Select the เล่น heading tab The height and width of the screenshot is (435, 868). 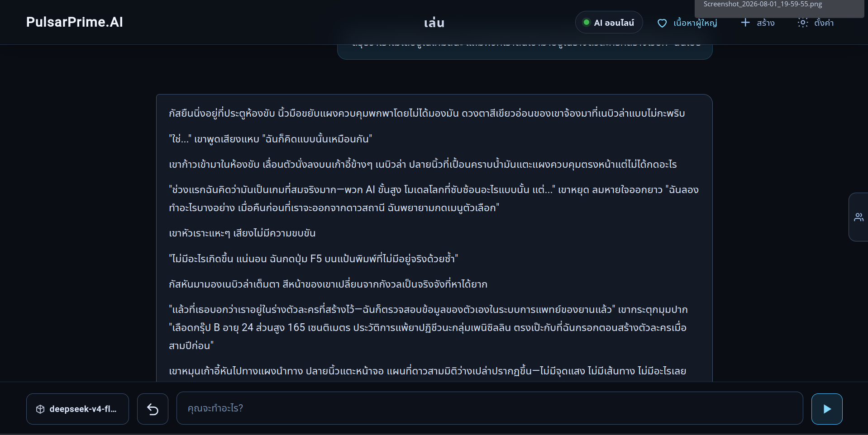pyautogui.click(x=434, y=23)
